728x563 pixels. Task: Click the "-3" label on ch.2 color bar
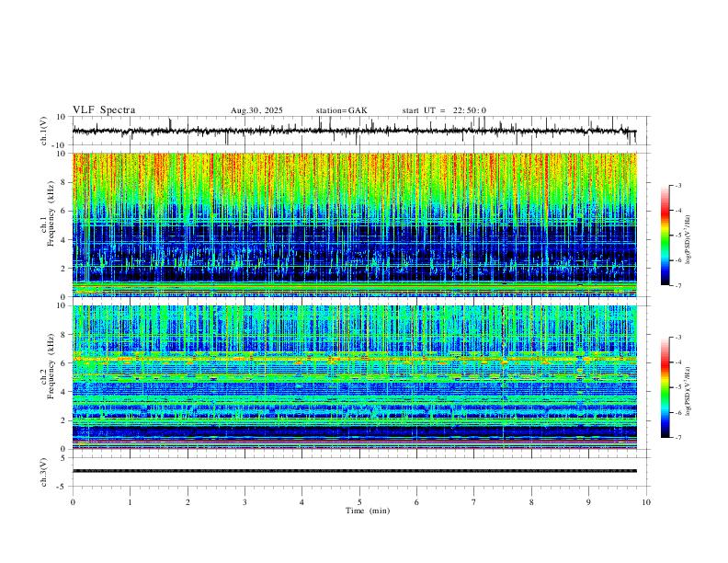(x=677, y=338)
